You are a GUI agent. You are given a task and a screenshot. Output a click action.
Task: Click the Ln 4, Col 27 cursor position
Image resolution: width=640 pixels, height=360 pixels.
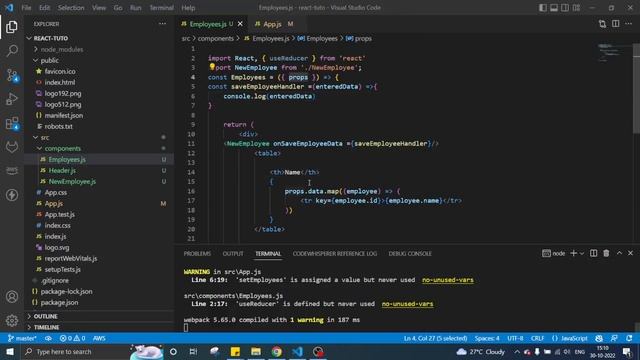pyautogui.click(x=436, y=338)
